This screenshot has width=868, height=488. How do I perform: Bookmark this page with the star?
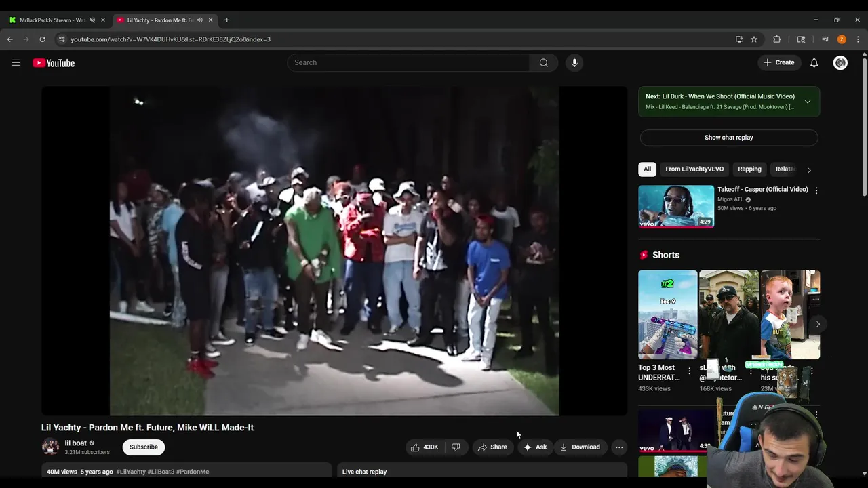tap(754, 39)
